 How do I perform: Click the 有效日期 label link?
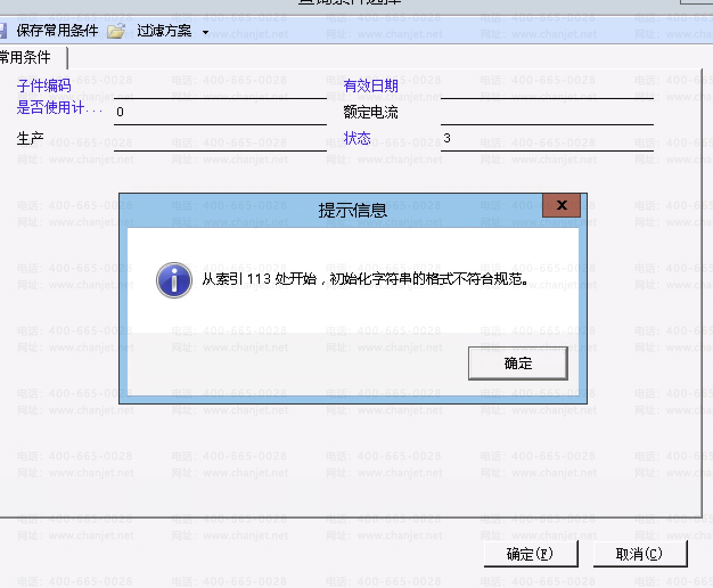pos(371,86)
